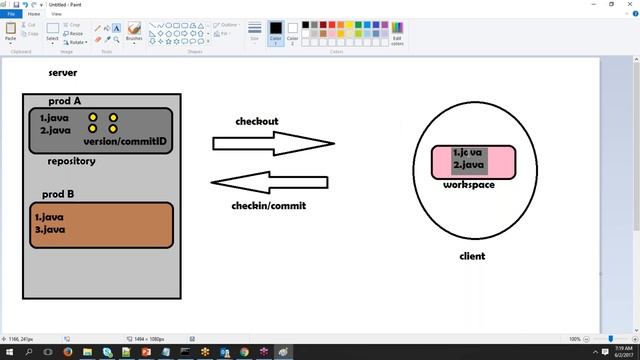Choose the Select rectangle tool
This screenshot has height=360, width=640.
(52, 29)
